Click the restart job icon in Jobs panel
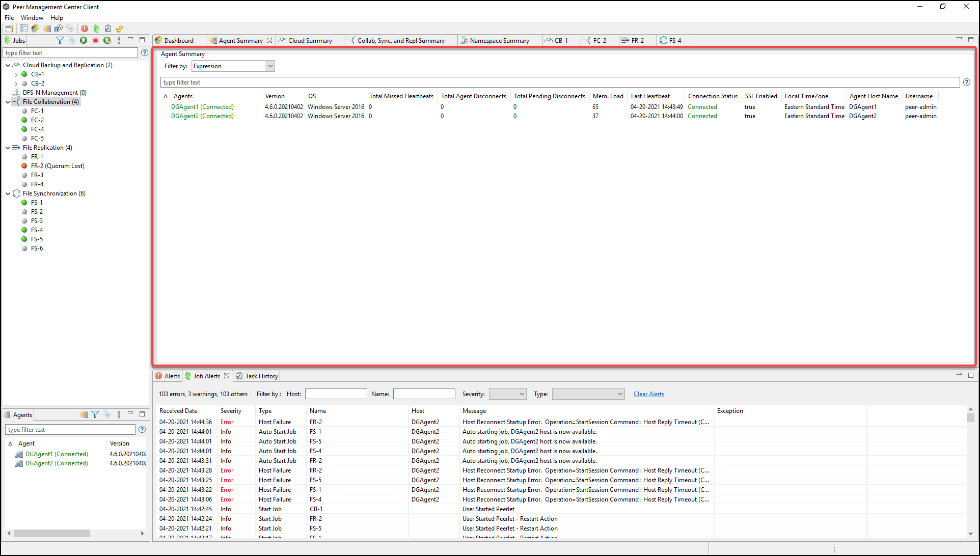This screenshot has width=980, height=556. tap(107, 40)
